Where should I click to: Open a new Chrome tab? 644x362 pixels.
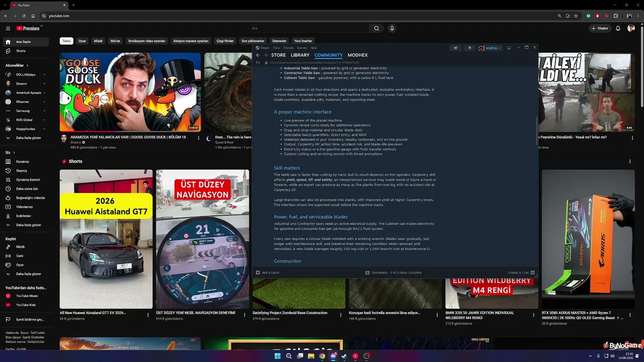coord(73,5)
